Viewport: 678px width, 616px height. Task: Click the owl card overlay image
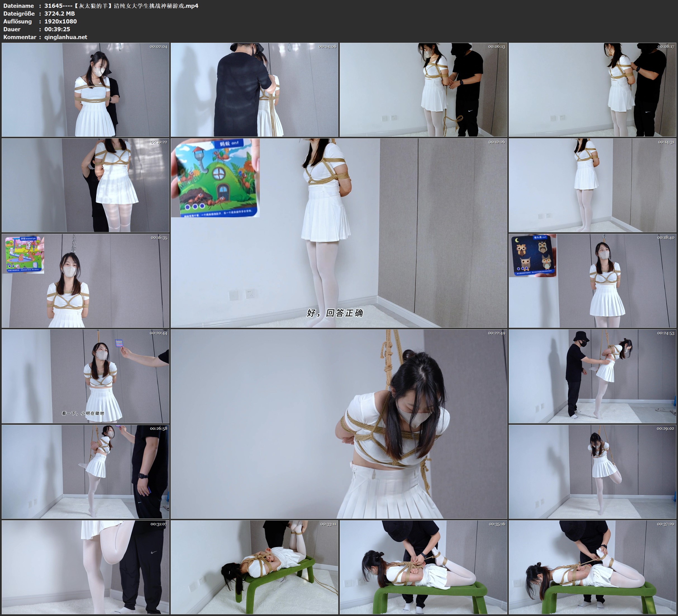tap(532, 256)
